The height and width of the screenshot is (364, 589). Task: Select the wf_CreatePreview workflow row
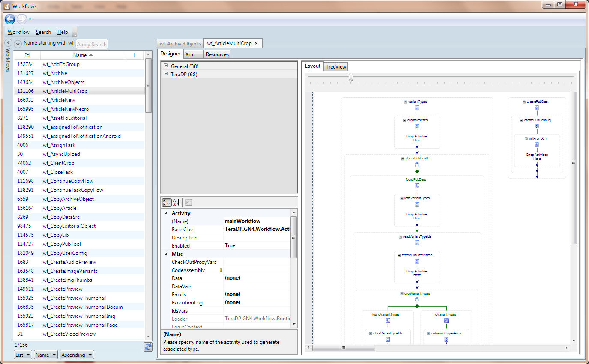pyautogui.click(x=79, y=289)
